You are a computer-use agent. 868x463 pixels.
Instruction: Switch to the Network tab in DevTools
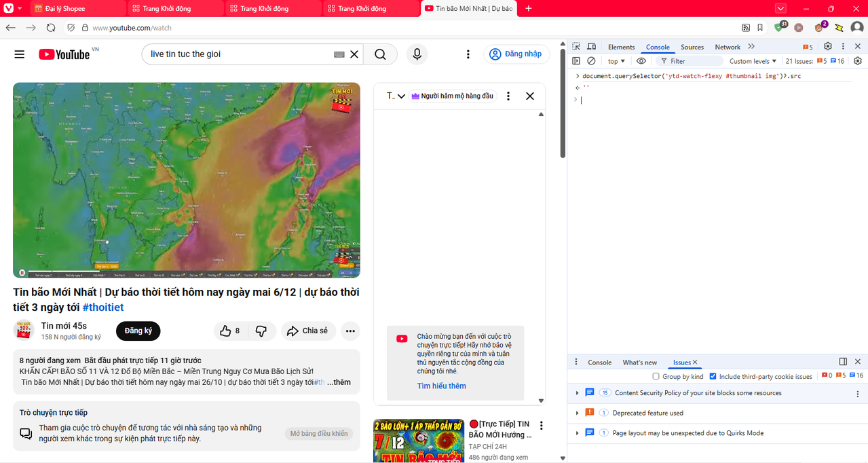[x=727, y=47]
